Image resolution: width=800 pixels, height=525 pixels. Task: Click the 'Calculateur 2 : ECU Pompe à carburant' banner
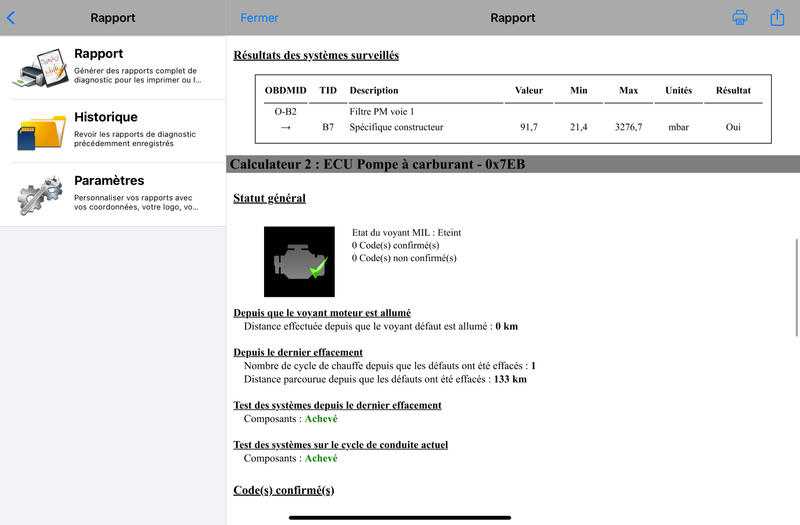point(513,164)
